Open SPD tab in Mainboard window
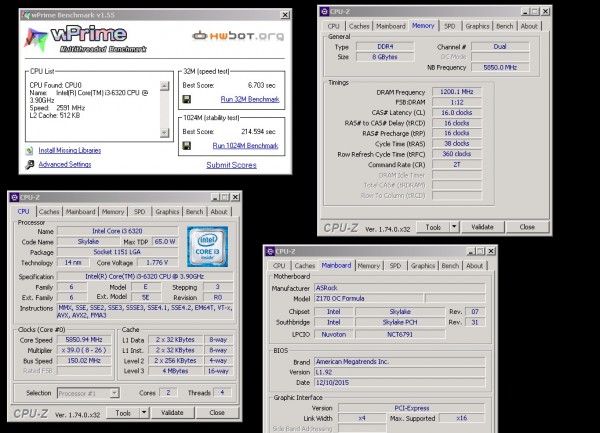 [395, 265]
